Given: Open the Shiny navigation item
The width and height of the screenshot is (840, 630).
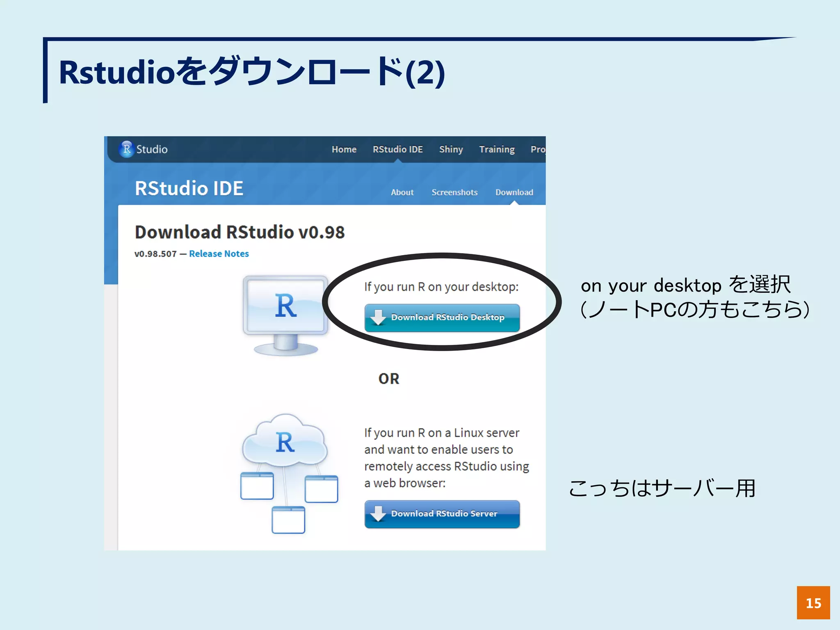Looking at the screenshot, I should [451, 150].
